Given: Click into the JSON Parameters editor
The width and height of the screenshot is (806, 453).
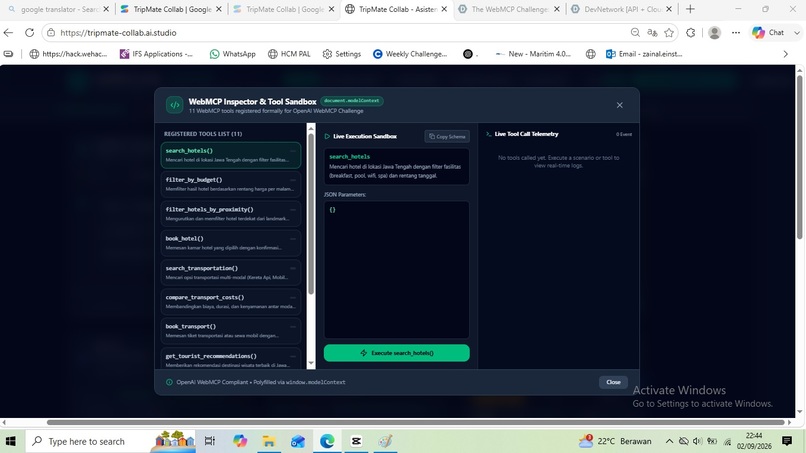Looking at the screenshot, I should (x=396, y=269).
